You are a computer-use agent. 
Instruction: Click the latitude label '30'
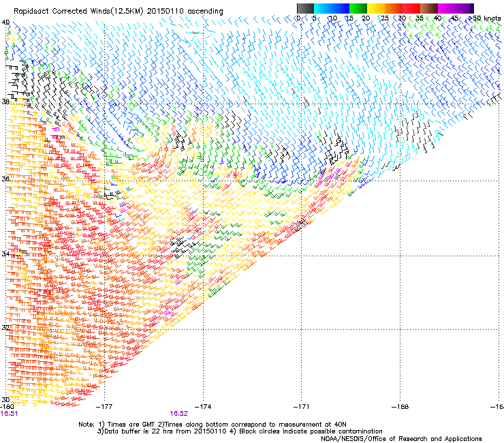[x=5, y=399]
